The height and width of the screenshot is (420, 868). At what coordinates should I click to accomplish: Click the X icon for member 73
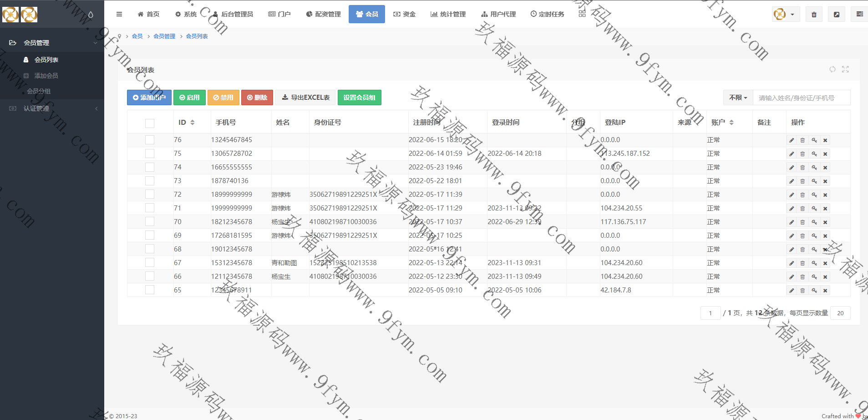tap(825, 181)
